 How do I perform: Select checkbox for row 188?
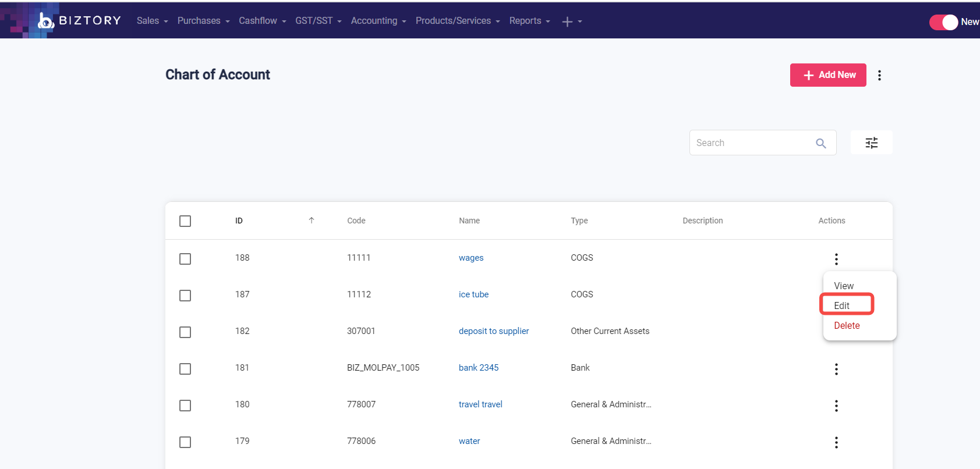(185, 259)
